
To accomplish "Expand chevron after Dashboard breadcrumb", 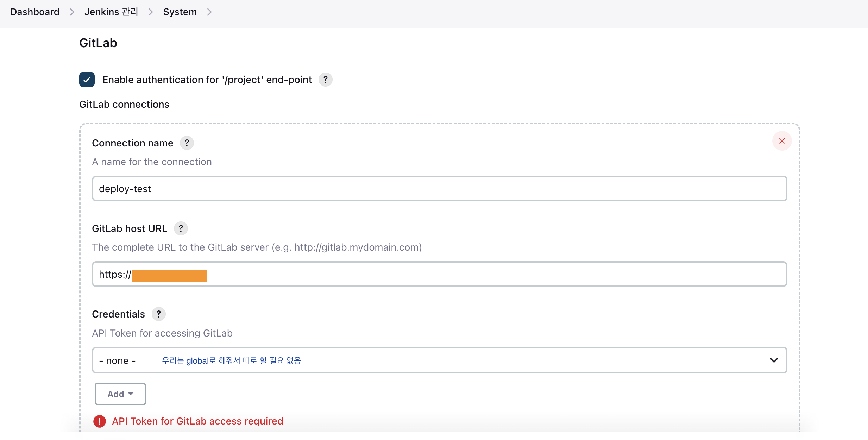I will 72,12.
